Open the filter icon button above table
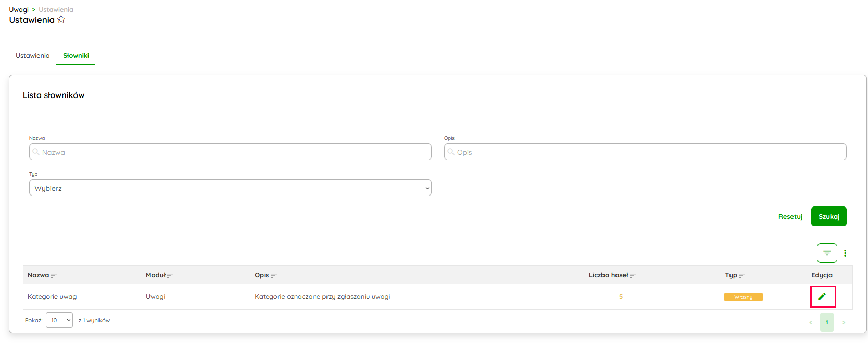The image size is (868, 353). 827,253
